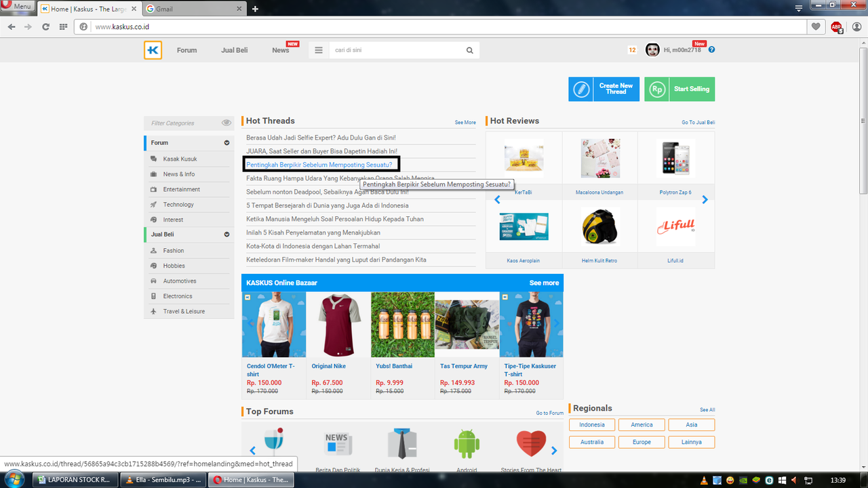Viewport: 868px width, 488px height.
Task: Select the Indonesia regional button
Action: 592,424
